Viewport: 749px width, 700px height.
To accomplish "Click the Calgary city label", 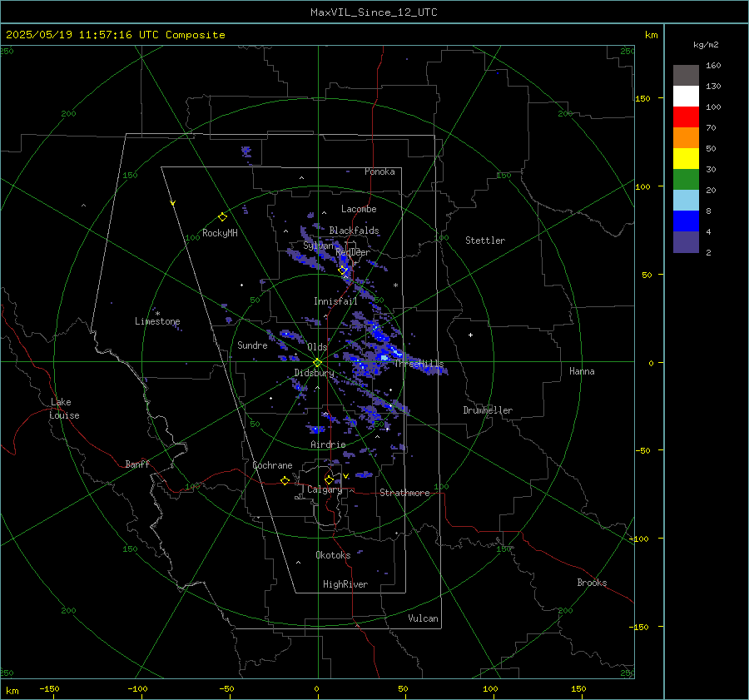I will [325, 489].
